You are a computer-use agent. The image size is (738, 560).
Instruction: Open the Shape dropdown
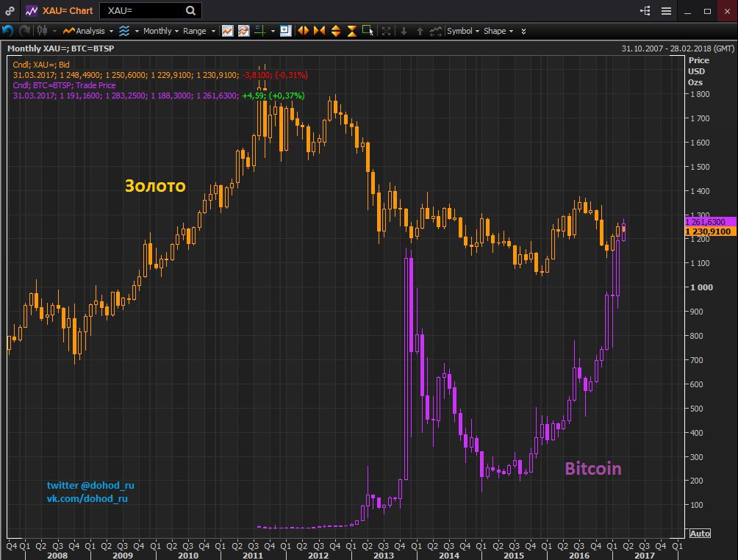[x=498, y=31]
